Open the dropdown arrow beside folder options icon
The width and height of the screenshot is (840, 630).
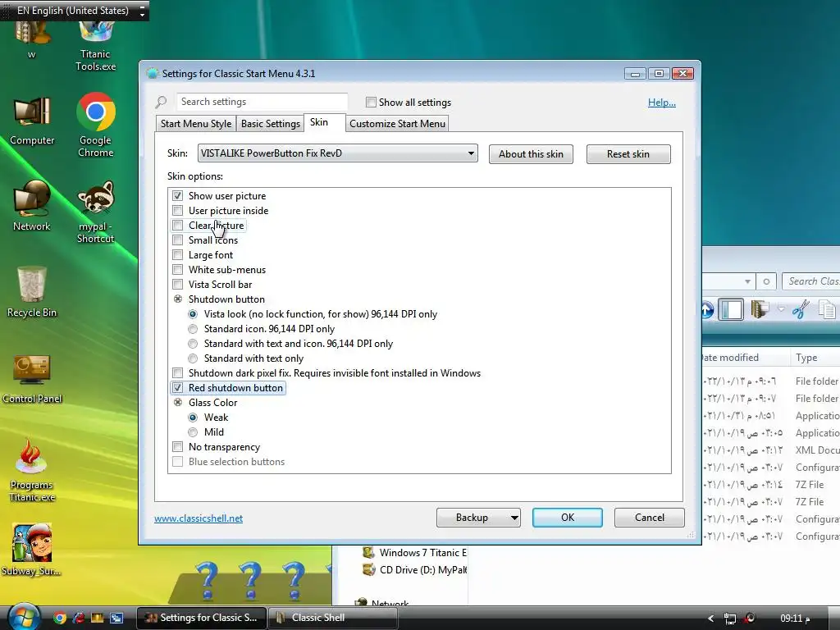(x=781, y=309)
